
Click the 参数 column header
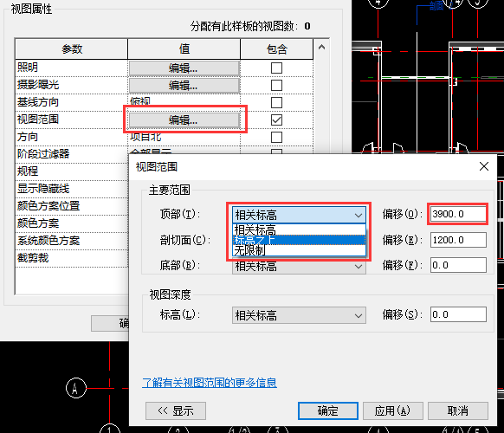click(72, 49)
